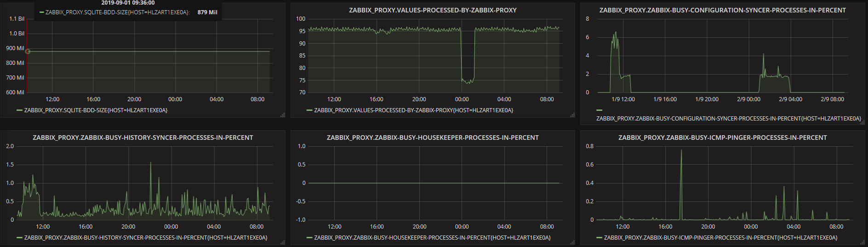Open the HOUSEKEEPER legend color swatch
This screenshot has height=247, width=868.
point(309,238)
